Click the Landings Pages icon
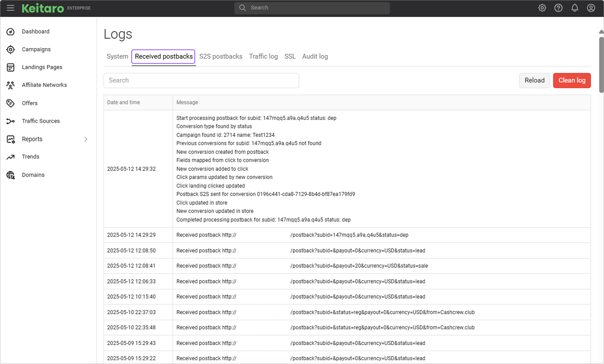This screenshot has height=364, width=604. click(x=10, y=67)
